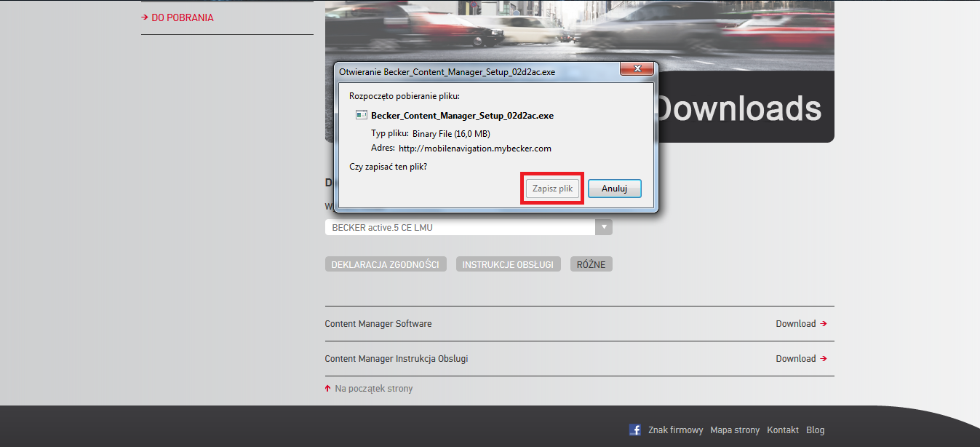Image resolution: width=980 pixels, height=447 pixels.
Task: Open the Blog footer link
Action: [x=816, y=430]
